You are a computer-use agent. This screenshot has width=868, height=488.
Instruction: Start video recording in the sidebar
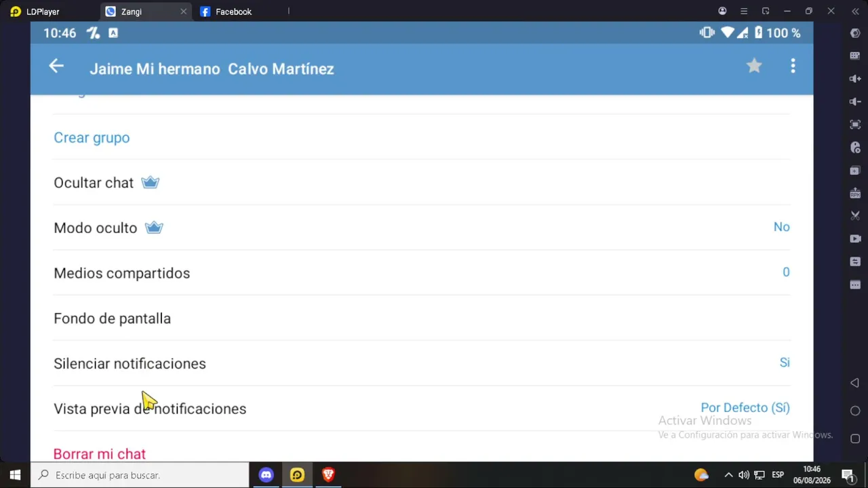coord(855,239)
